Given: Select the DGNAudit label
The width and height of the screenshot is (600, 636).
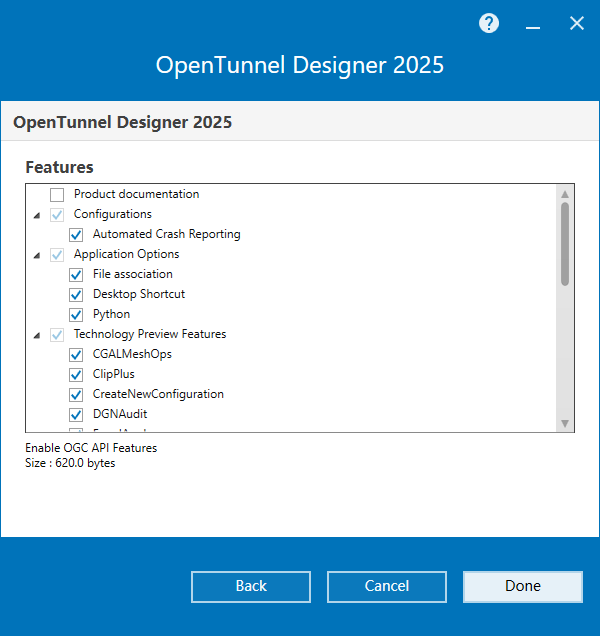Looking at the screenshot, I should [120, 414].
